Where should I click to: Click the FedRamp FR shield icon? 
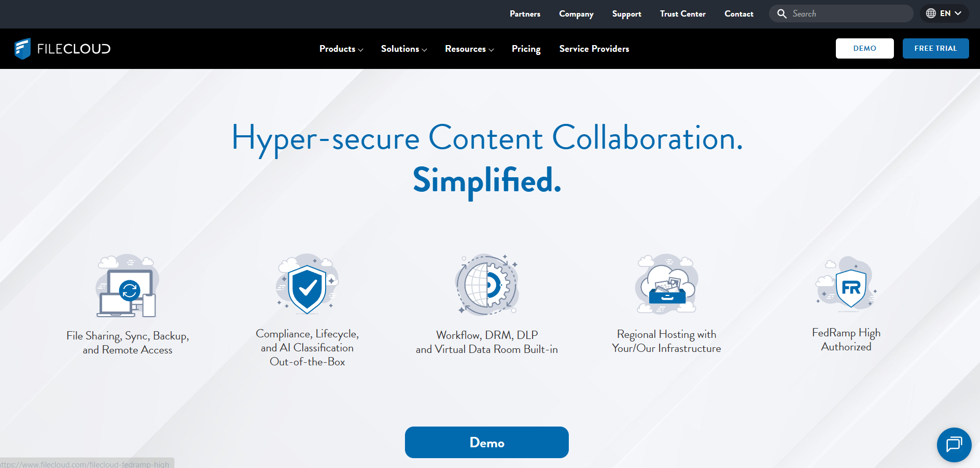coord(846,284)
